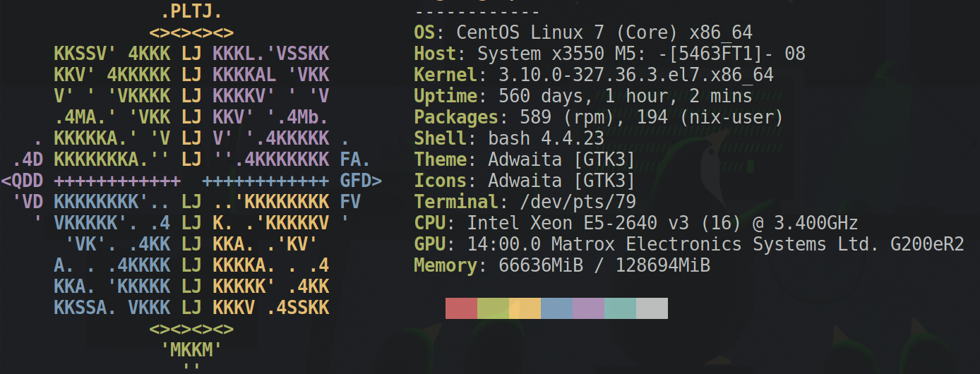Click the light gray color block
The image size is (980, 374).
652,308
